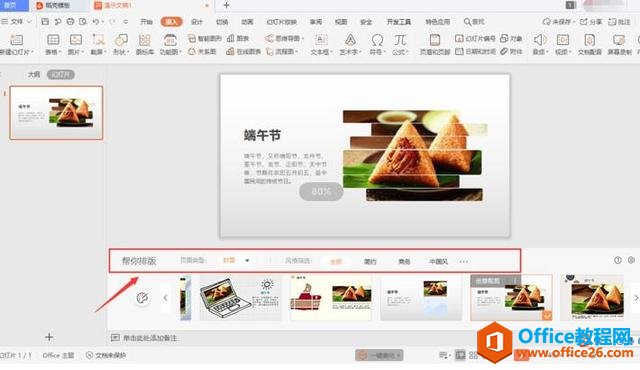Select slide 1 thumbnail in left pane
The width and height of the screenshot is (640, 370).
tap(56, 113)
